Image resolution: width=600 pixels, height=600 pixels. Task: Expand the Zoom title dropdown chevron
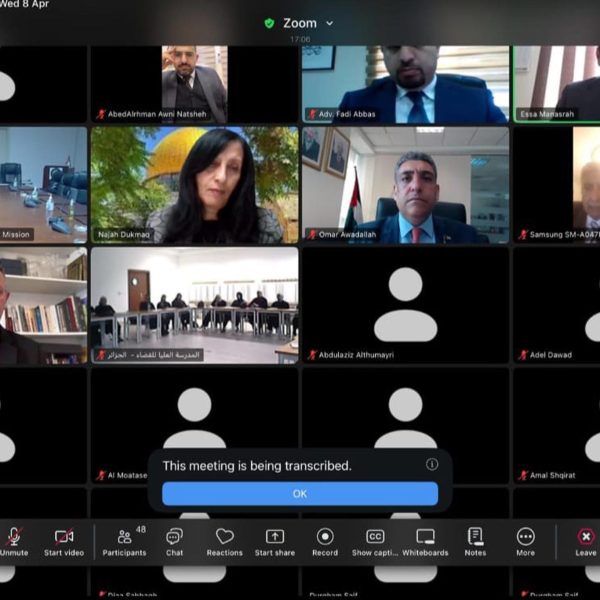(x=330, y=23)
